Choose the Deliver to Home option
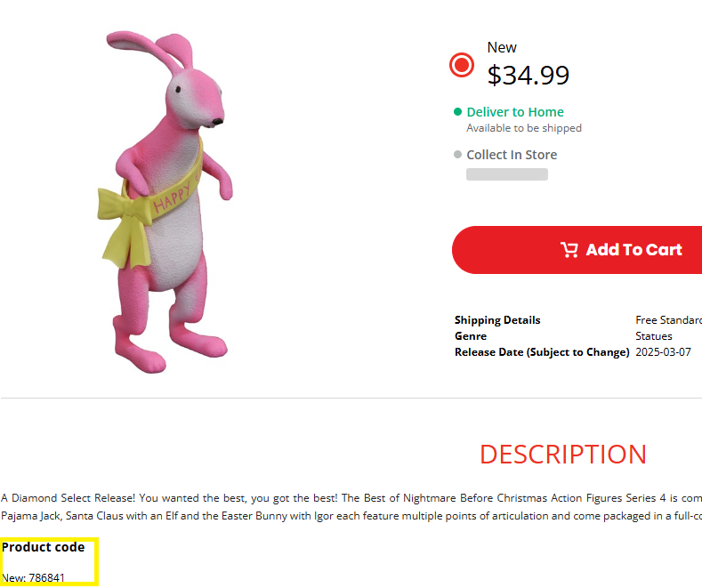 coord(515,112)
